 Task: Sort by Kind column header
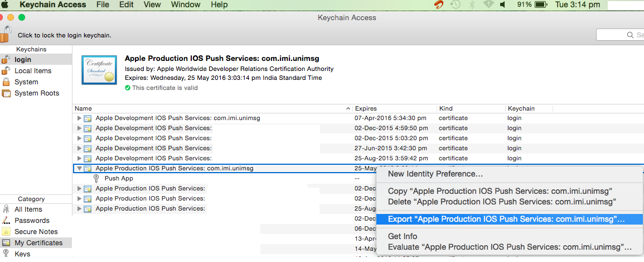pos(472,108)
